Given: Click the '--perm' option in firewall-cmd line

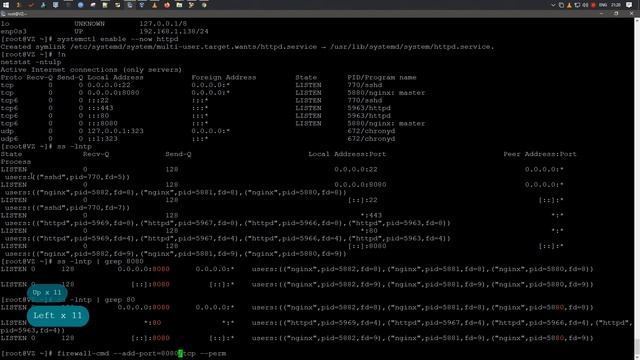Looking at the screenshot, I should (213, 353).
